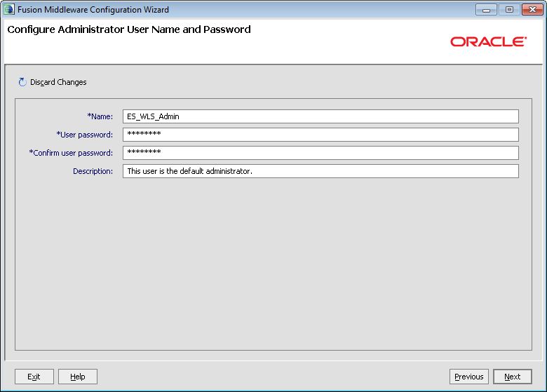
Task: Go back with the Previous button
Action: pyautogui.click(x=469, y=377)
